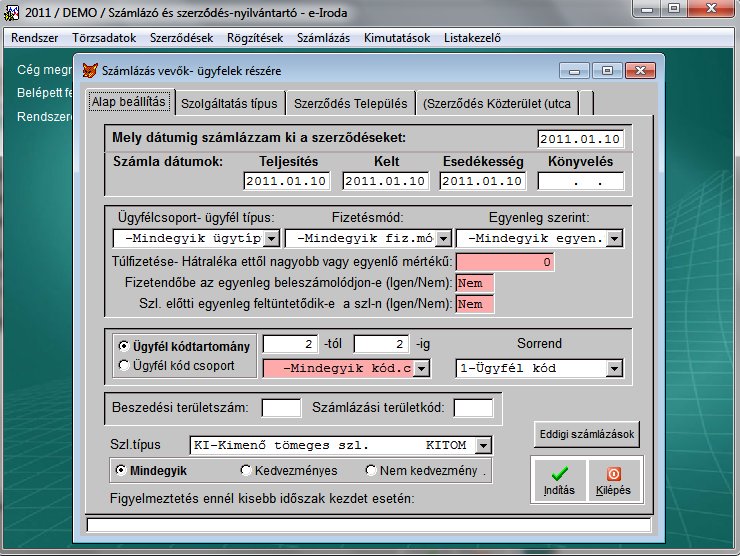The height and width of the screenshot is (556, 740).
Task: Click the Könyvelés date input field
Action: [x=580, y=181]
